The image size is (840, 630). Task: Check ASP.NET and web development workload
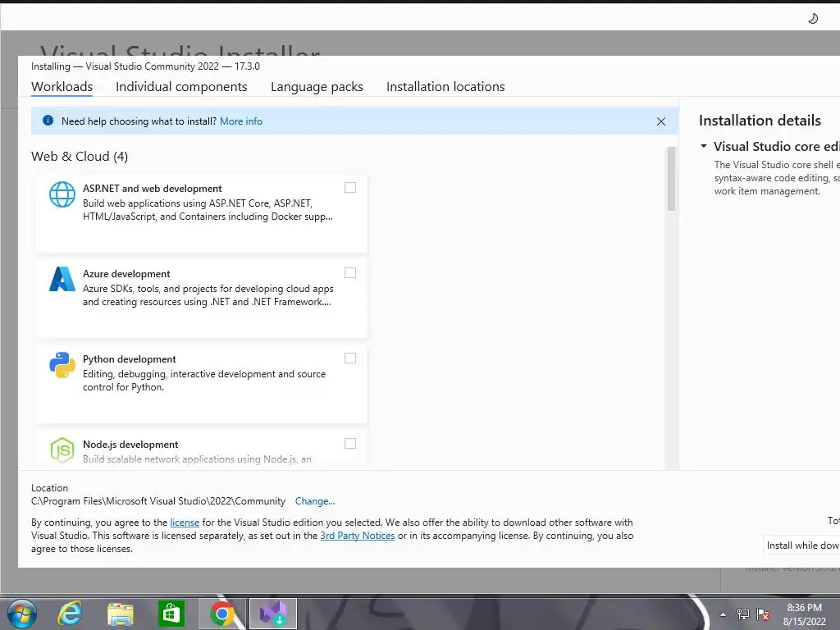349,188
